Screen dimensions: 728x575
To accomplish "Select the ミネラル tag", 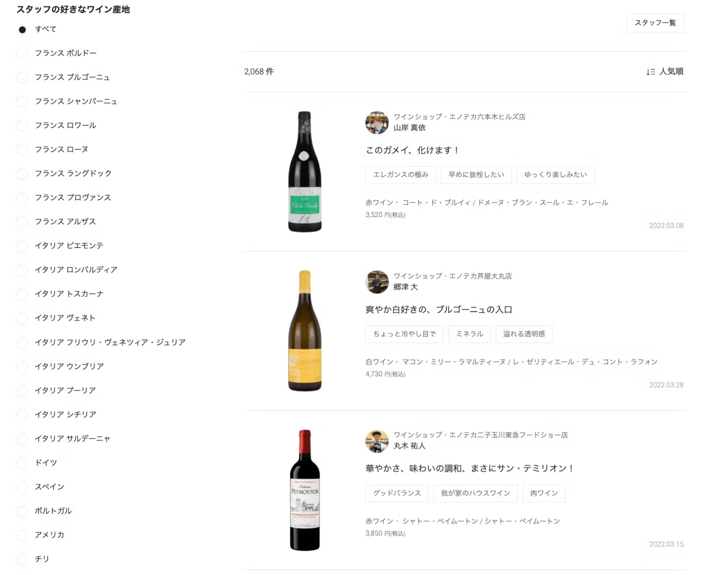I will [469, 334].
